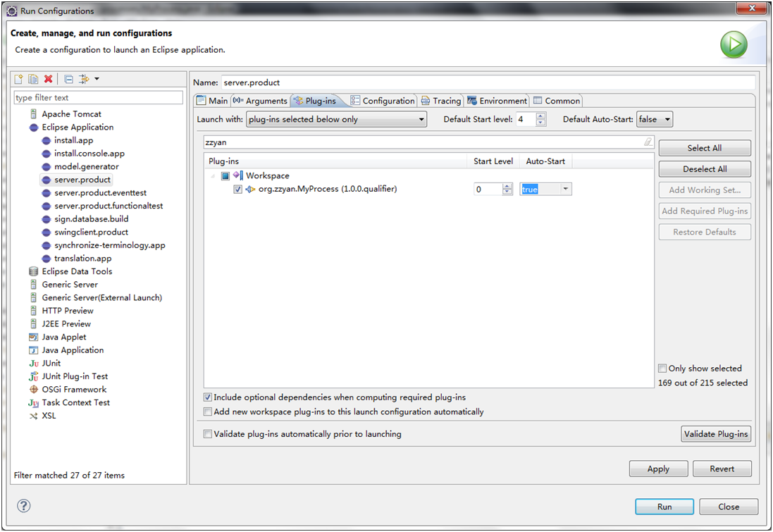Select translation.app configuration

coord(83,259)
